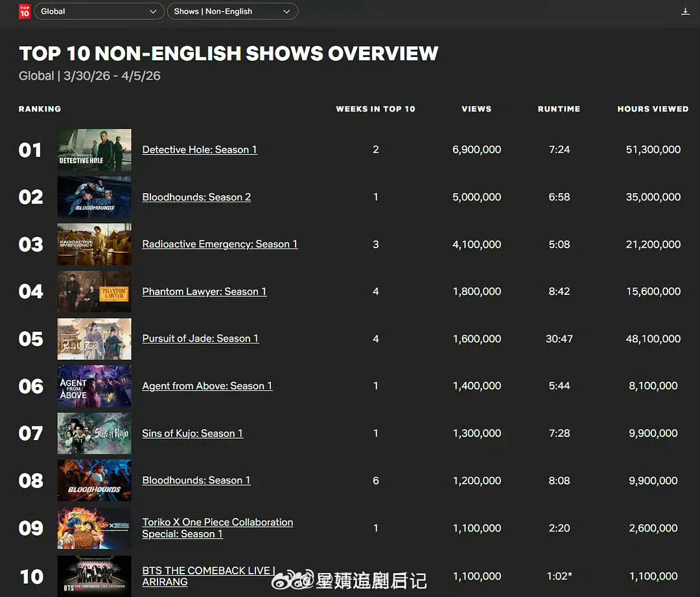
Task: Click the 15,600,000 hours viewed value
Action: 653,292
